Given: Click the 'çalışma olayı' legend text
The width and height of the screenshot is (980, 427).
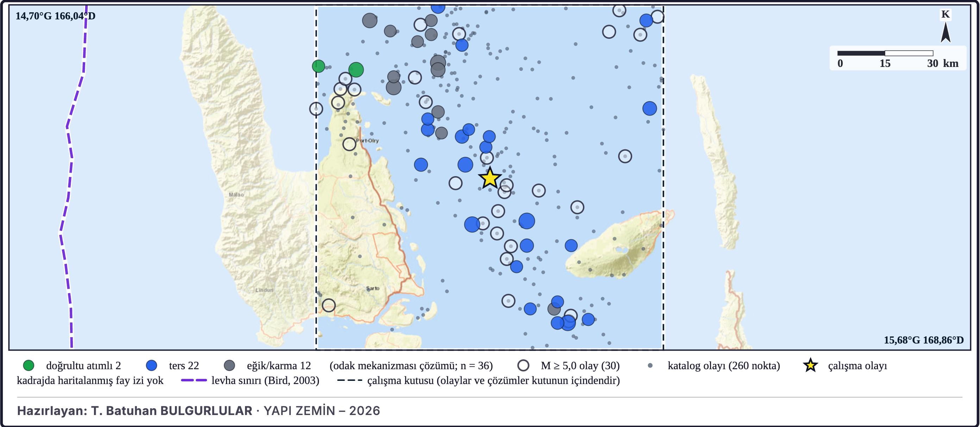Looking at the screenshot, I should tap(857, 366).
